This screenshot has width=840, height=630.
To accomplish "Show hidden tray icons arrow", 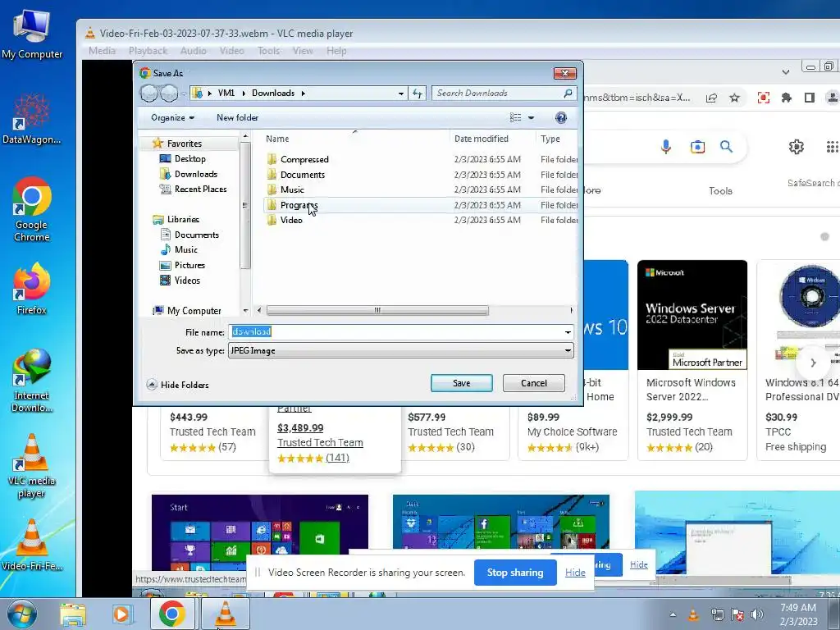I will 673,615.
